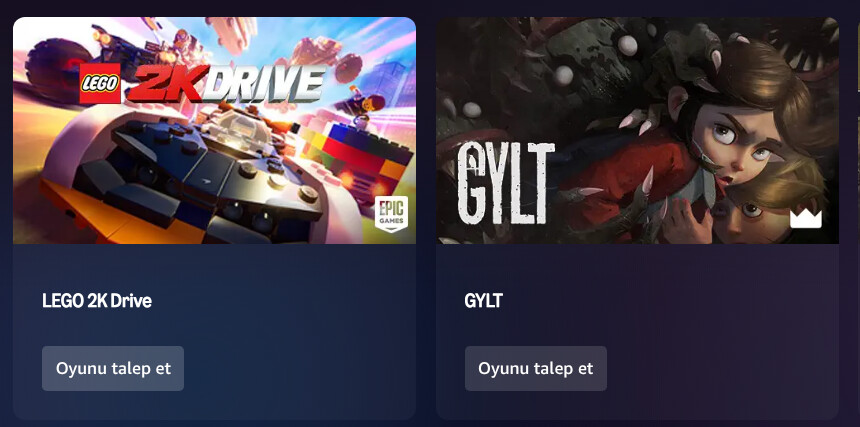Claim LEGO 2K Drive with Oyunu talep et
860x427 pixels.
click(x=113, y=368)
